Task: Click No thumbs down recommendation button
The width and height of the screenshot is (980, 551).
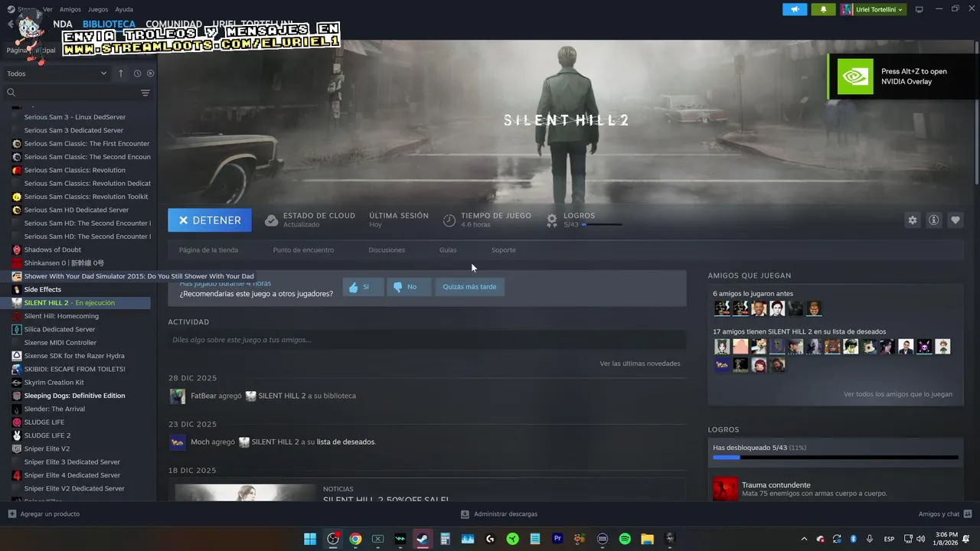Action: [409, 287]
